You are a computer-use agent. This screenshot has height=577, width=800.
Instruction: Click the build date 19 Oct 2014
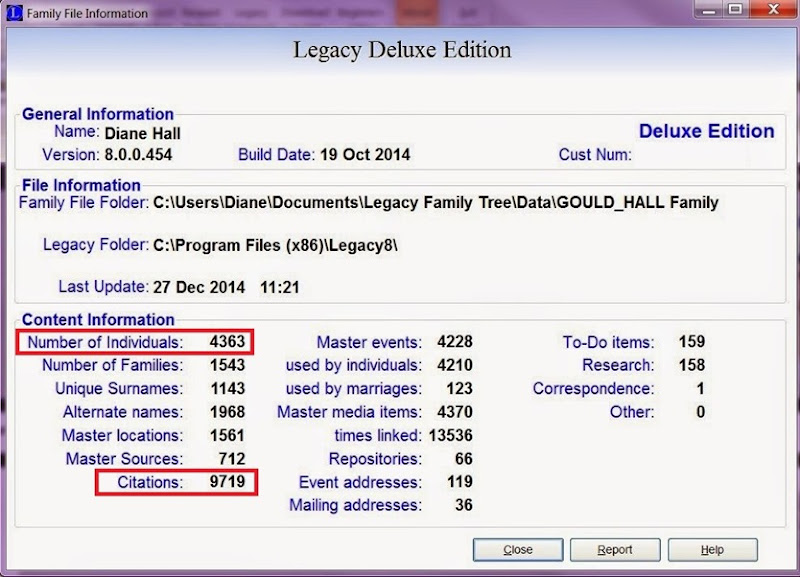pyautogui.click(x=365, y=155)
